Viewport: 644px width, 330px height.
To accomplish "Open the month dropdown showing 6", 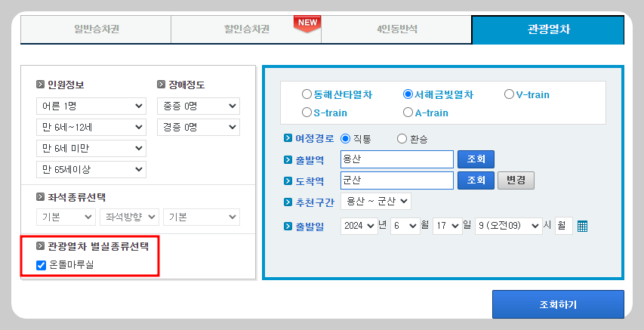I will coord(405,226).
